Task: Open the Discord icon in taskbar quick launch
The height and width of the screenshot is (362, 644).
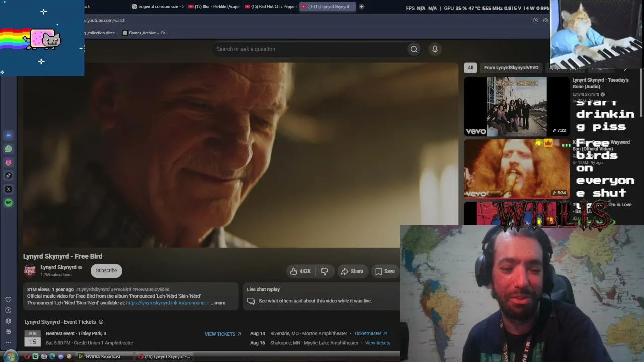Action: point(61,357)
